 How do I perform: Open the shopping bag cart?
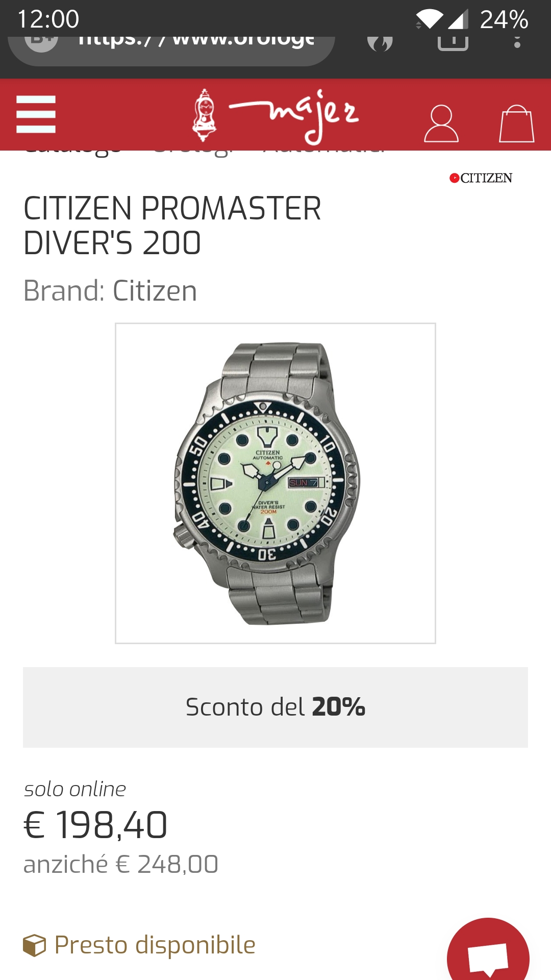click(x=516, y=124)
